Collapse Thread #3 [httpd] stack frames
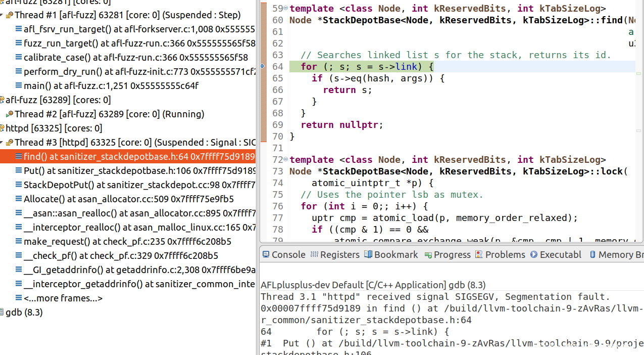This screenshot has width=644, height=355. pyautogui.click(x=3, y=143)
